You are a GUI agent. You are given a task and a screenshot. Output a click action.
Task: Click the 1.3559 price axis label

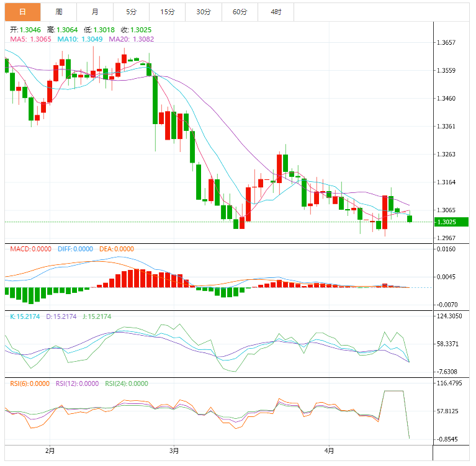pyautogui.click(x=446, y=71)
